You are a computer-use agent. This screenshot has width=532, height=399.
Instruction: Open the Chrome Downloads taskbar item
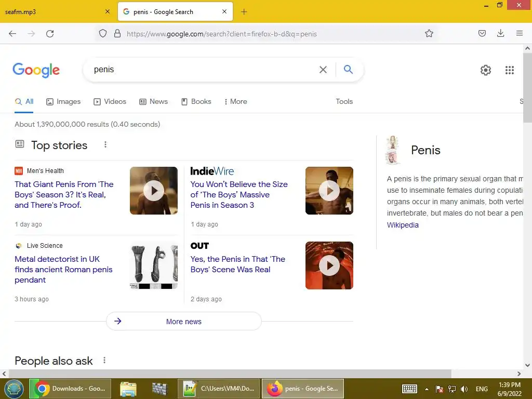pyautogui.click(x=70, y=389)
